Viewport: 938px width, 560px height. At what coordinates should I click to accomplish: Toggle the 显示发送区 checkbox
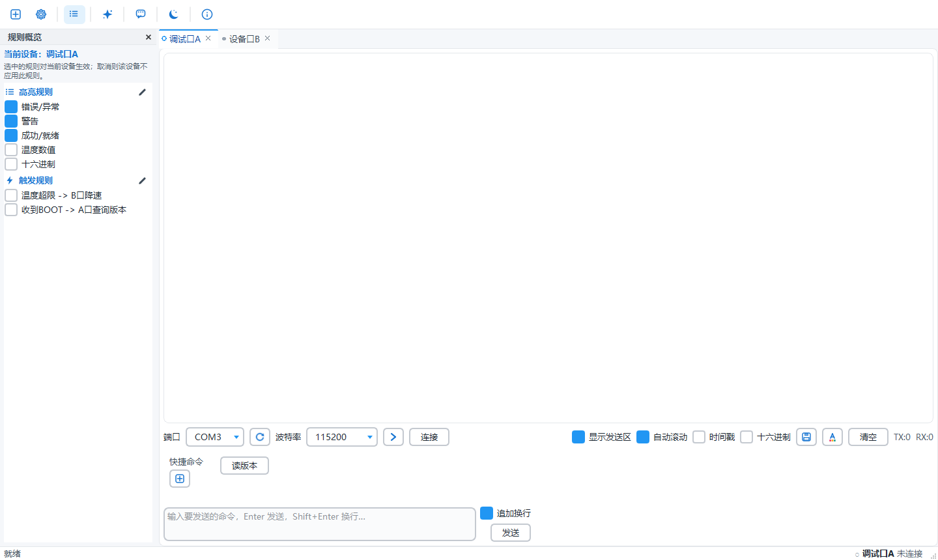coord(578,437)
